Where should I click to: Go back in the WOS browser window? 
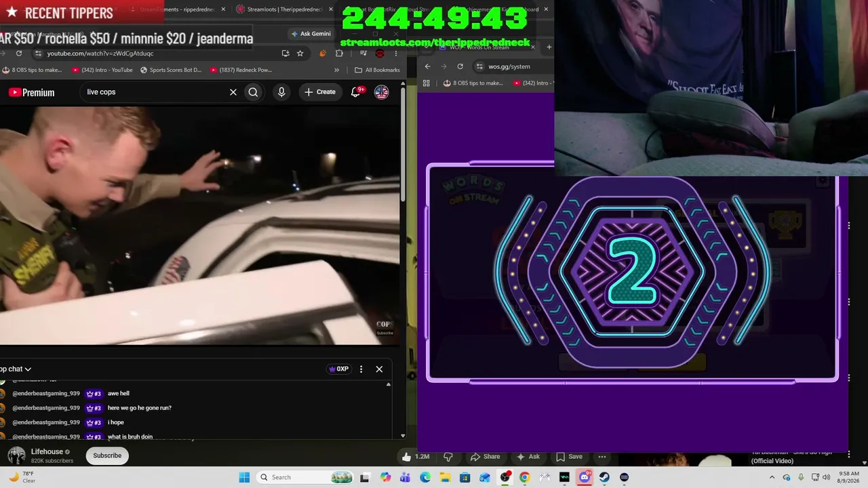click(427, 66)
